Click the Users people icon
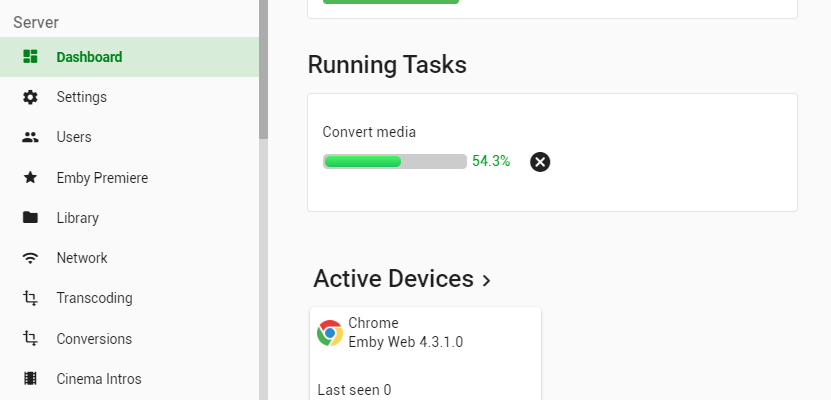Image resolution: width=831 pixels, height=400 pixels. (31, 137)
